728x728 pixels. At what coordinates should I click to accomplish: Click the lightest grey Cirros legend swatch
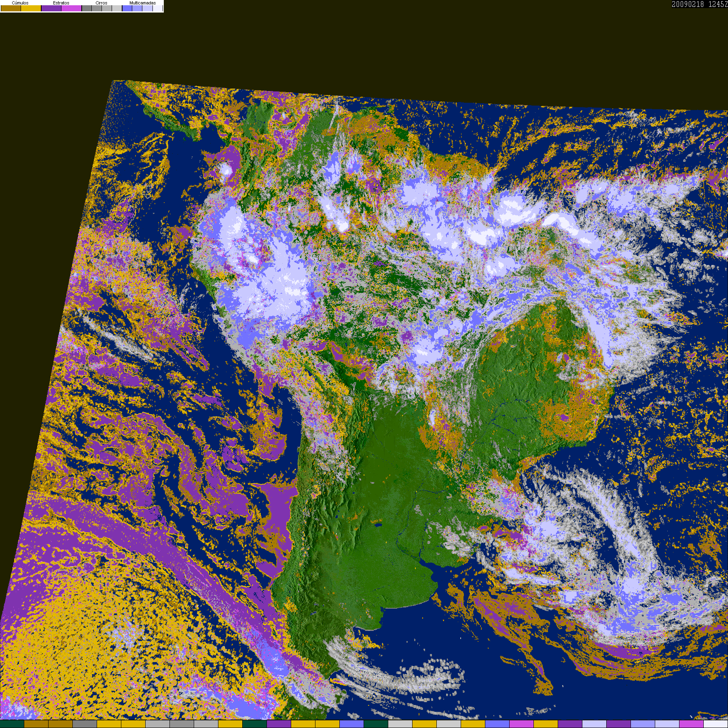coord(117,8)
